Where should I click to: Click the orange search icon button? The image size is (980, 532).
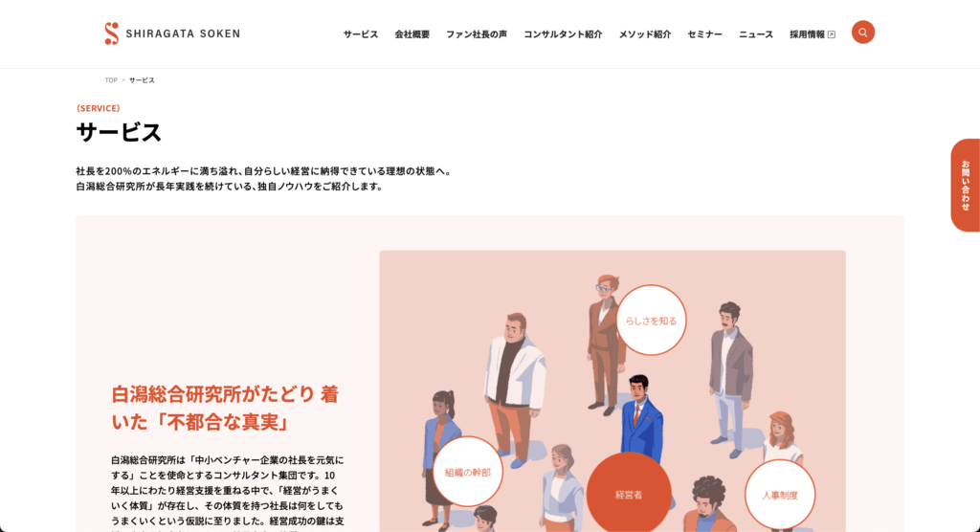coord(862,33)
